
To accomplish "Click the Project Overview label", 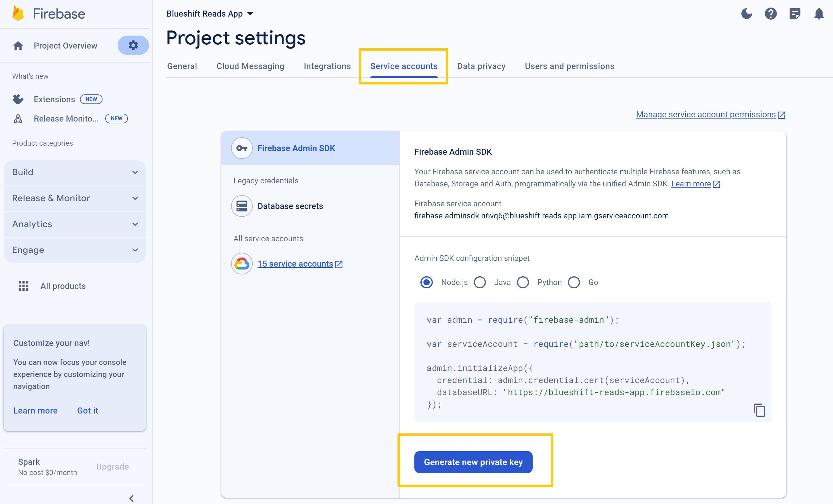I will click(x=65, y=46).
